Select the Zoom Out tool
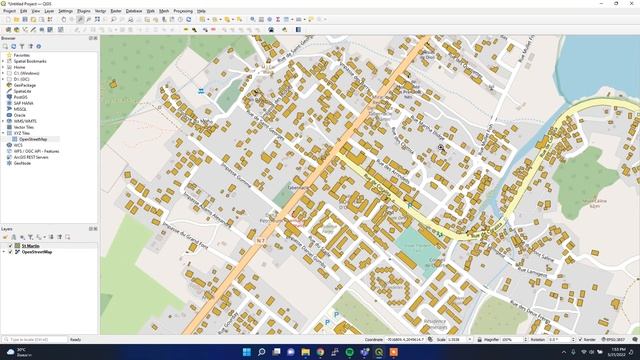 [89, 19]
